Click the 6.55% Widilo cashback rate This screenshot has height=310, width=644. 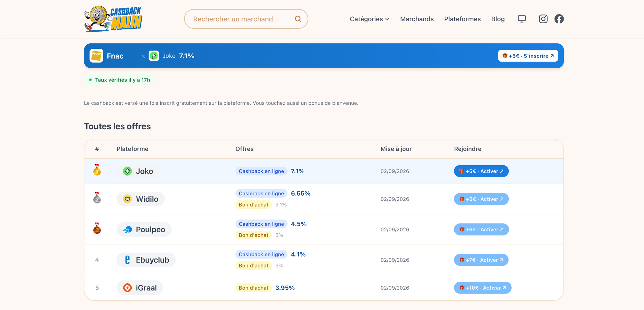tap(300, 193)
